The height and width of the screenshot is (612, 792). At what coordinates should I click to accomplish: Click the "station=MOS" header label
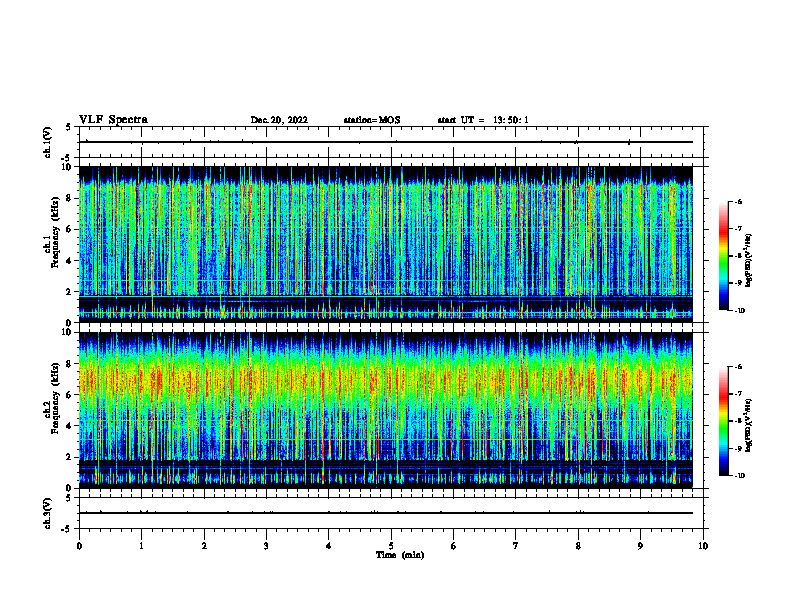(x=372, y=120)
